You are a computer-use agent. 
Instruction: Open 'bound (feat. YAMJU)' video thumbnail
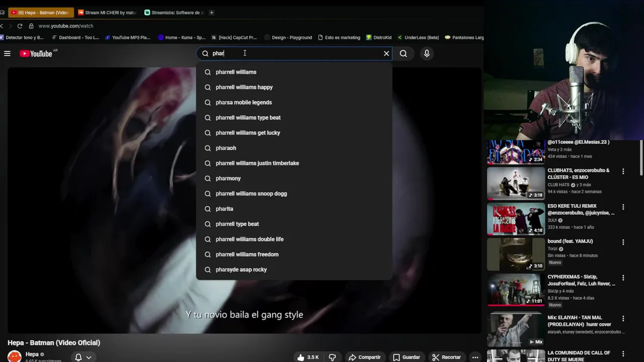pos(516,254)
